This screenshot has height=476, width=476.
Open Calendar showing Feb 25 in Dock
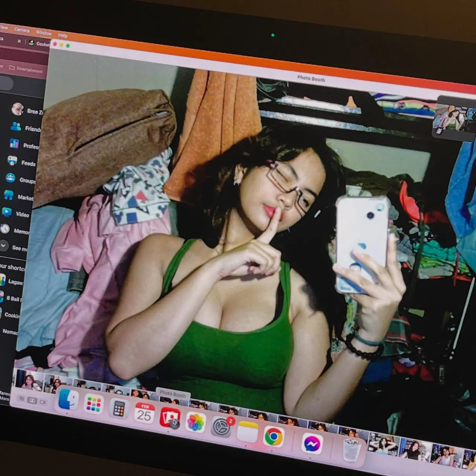point(144,413)
